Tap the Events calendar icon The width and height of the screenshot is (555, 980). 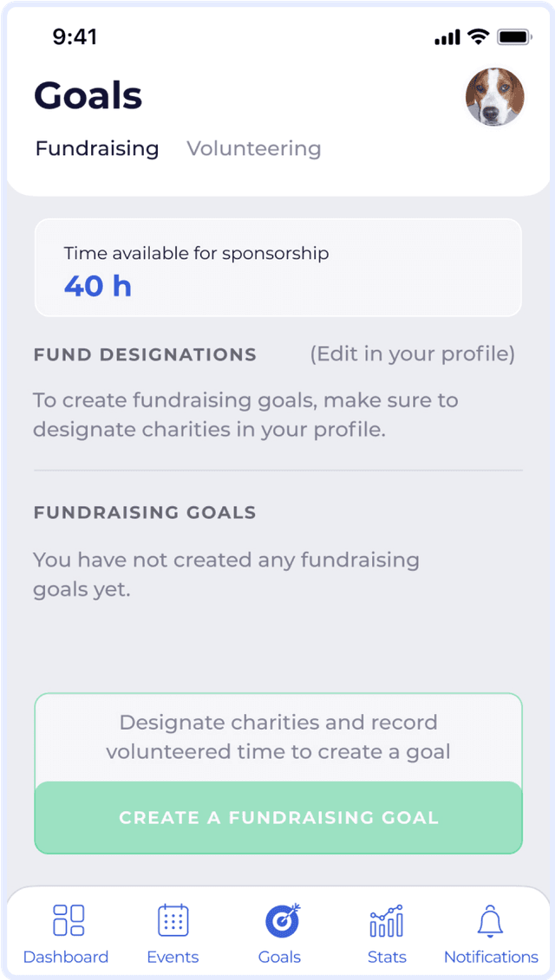tap(173, 920)
